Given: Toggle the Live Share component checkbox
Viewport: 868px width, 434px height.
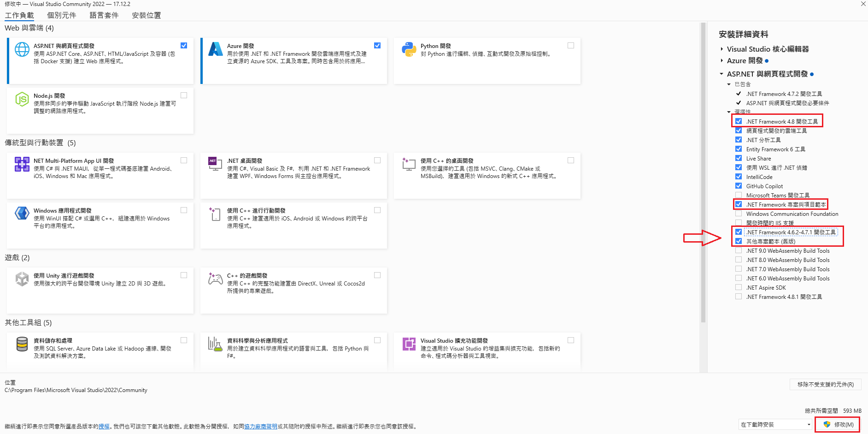Looking at the screenshot, I should tap(739, 158).
